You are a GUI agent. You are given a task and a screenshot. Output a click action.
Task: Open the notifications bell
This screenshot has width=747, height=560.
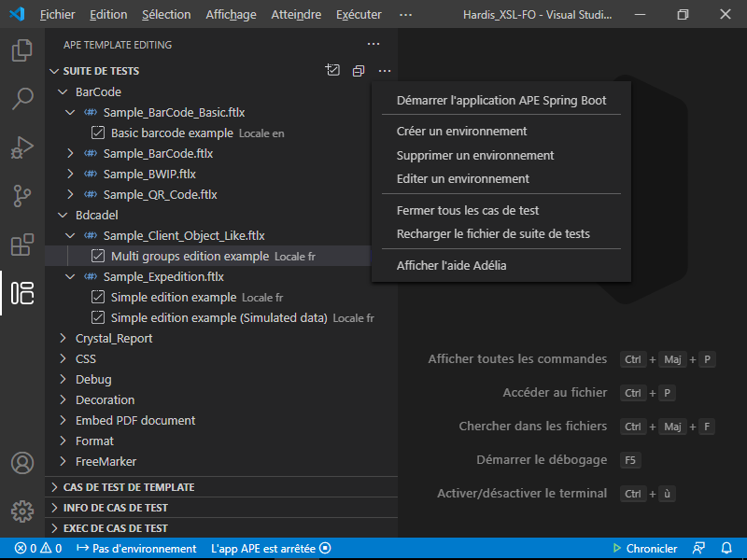(726, 549)
